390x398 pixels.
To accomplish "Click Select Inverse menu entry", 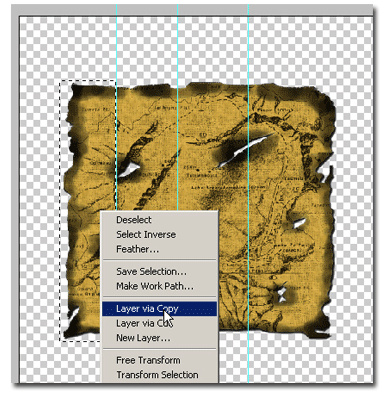I will pyautogui.click(x=159, y=234).
